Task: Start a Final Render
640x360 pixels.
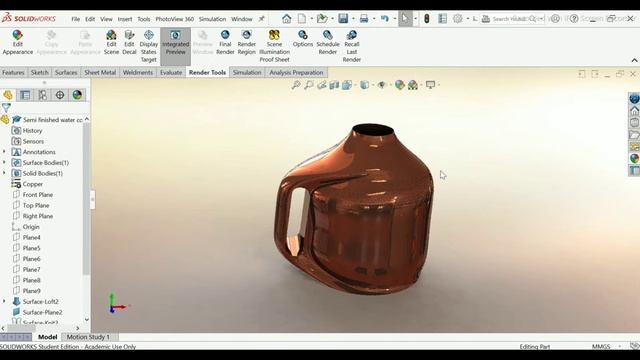Action: [x=225, y=42]
